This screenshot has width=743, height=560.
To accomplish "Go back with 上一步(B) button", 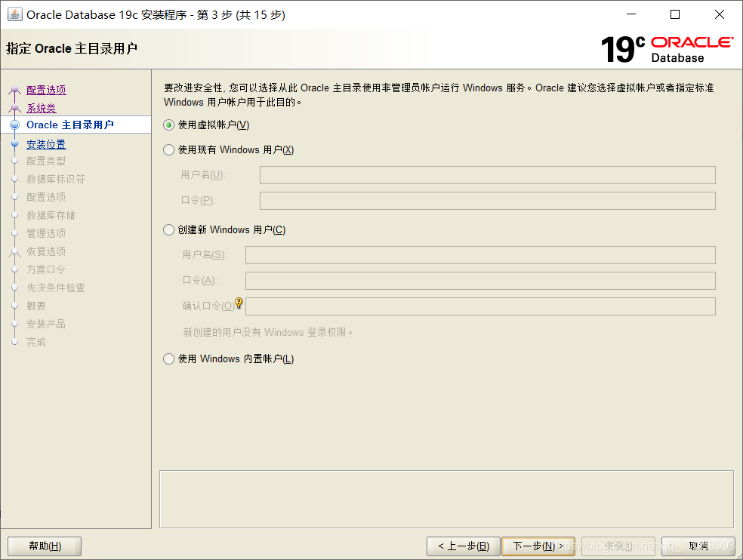I will (464, 546).
